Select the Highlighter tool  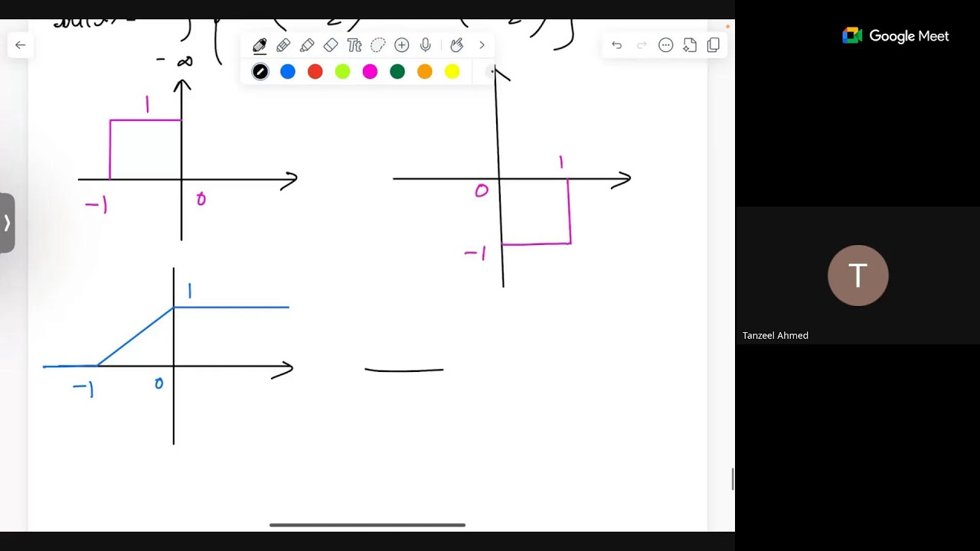point(307,45)
